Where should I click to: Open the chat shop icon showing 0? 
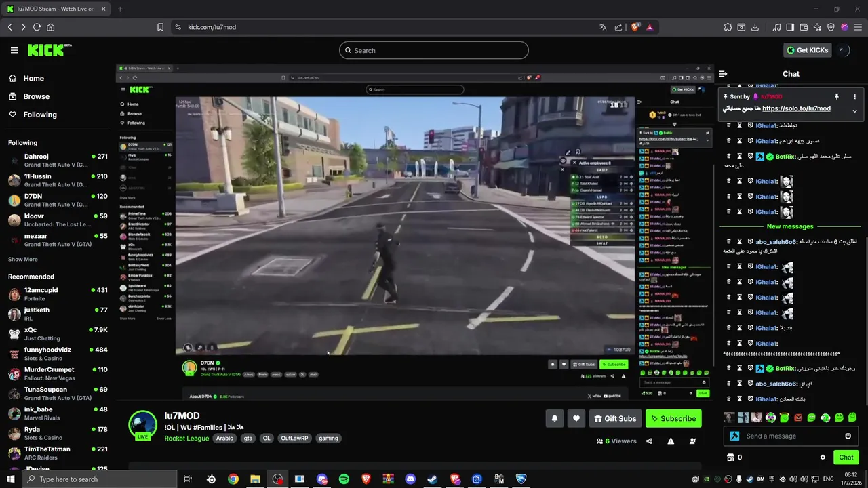734,457
